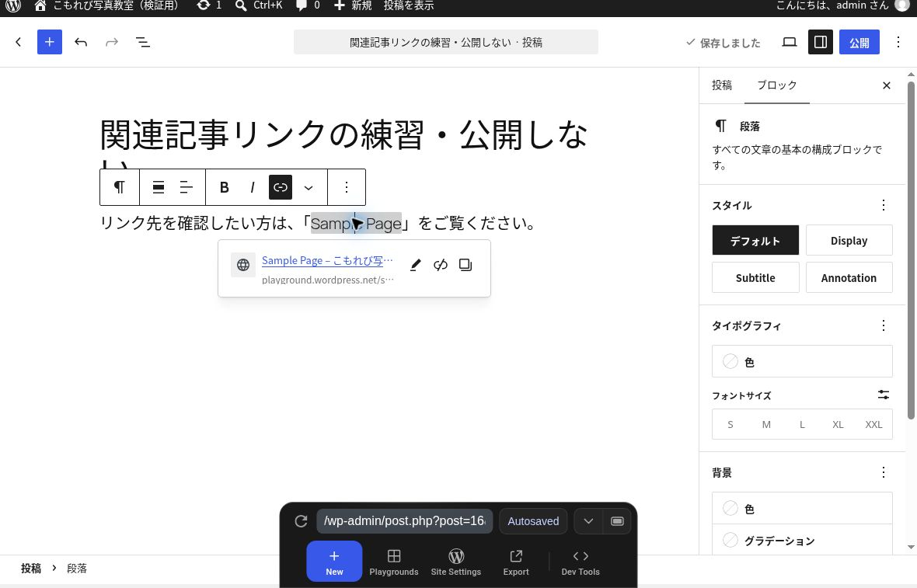Toggle bold formatting
This screenshot has height=588, width=917.
point(224,187)
